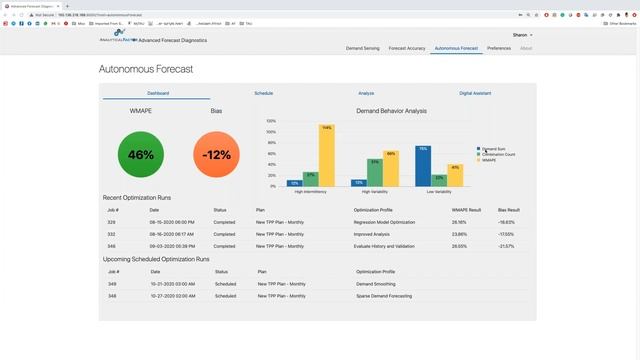Click the blue Demand Sum bar for Low Variability
Image resolution: width=640 pixels, height=360 pixels.
point(423,166)
